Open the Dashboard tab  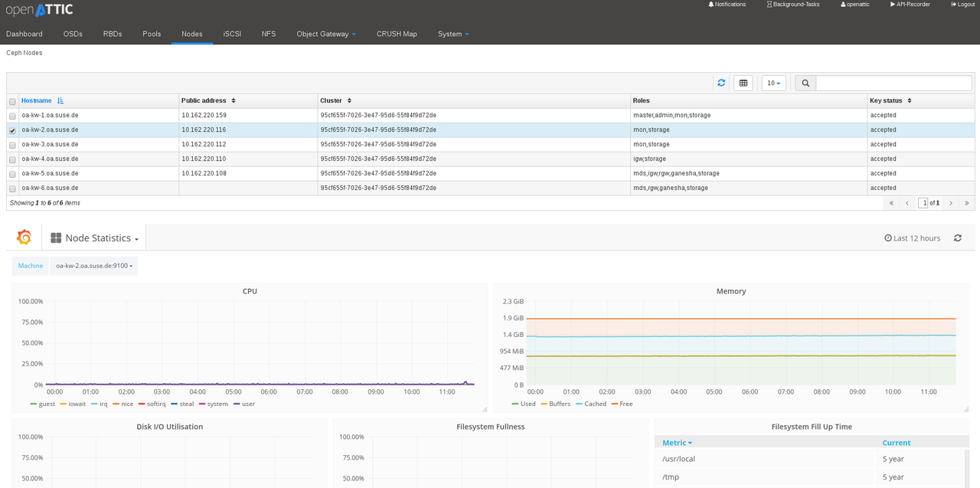[x=24, y=34]
